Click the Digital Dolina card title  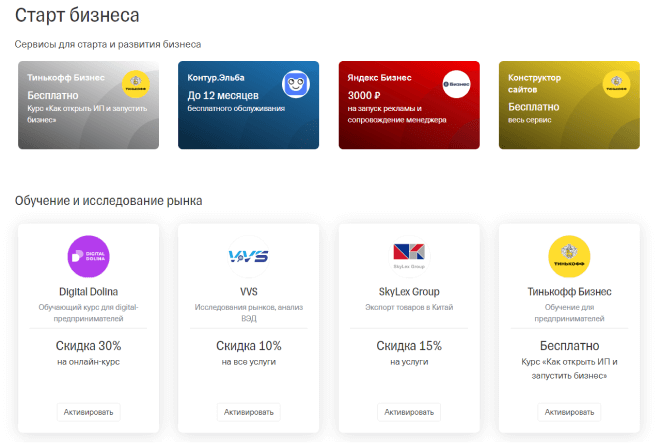click(88, 291)
